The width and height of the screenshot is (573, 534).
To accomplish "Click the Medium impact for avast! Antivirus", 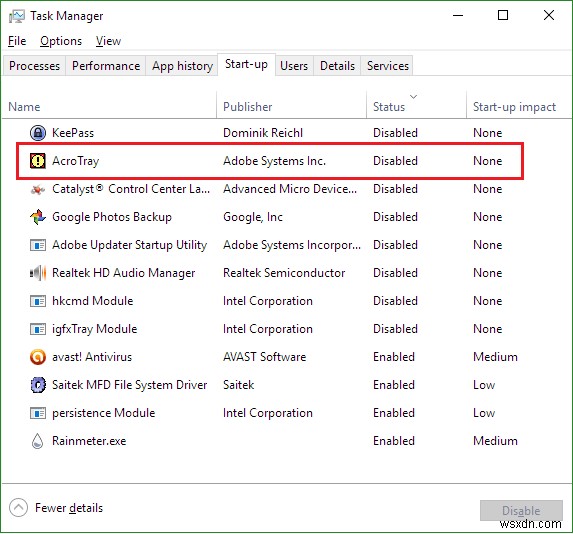I will 496,357.
